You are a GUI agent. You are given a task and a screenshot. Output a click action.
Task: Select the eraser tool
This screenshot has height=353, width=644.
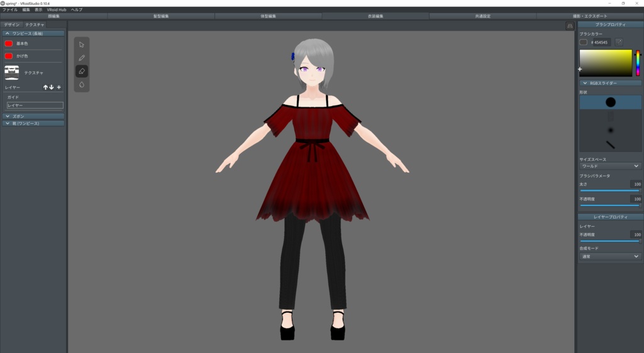point(81,72)
